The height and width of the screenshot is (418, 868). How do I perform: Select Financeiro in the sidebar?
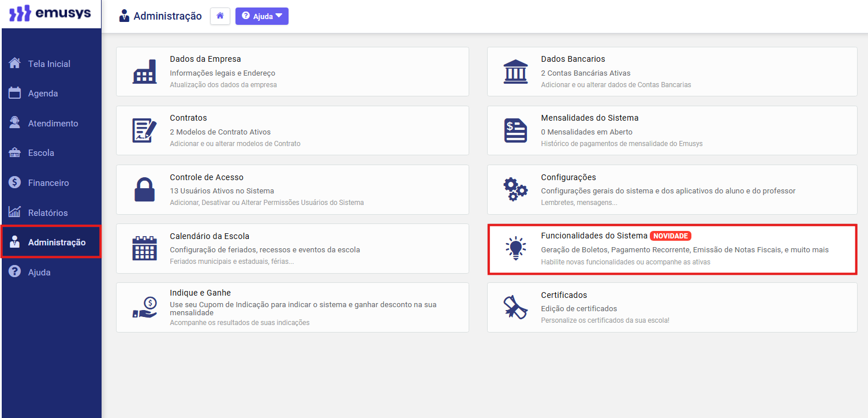pos(48,183)
